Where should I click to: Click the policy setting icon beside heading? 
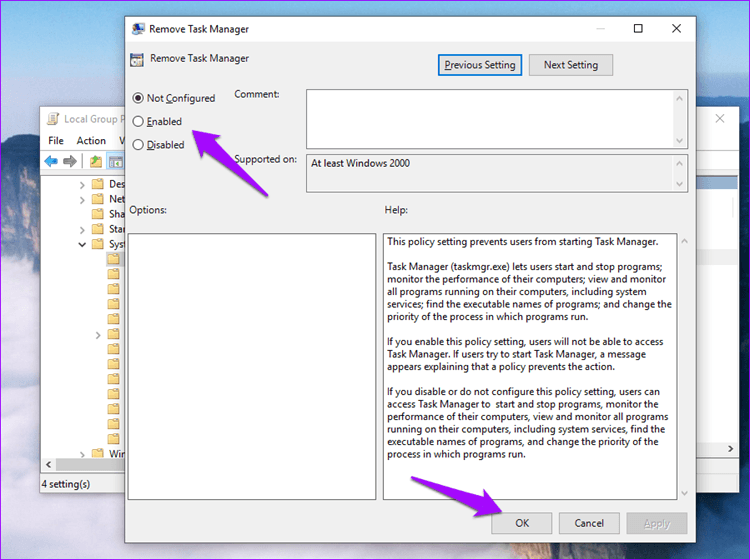(137, 60)
